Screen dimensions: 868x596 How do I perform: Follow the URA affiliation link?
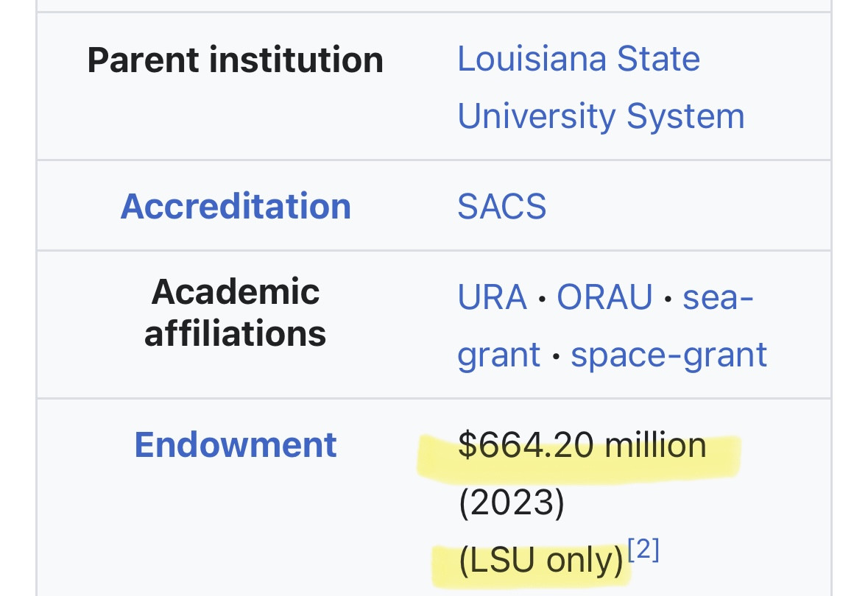(492, 297)
